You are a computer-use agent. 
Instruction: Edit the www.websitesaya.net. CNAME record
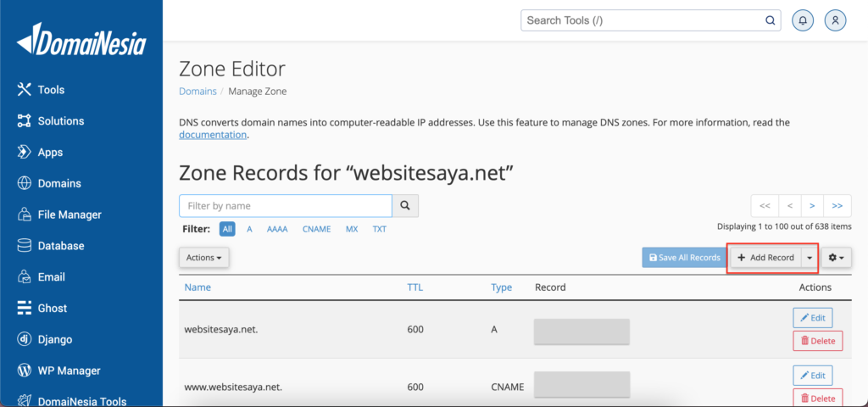(x=813, y=376)
